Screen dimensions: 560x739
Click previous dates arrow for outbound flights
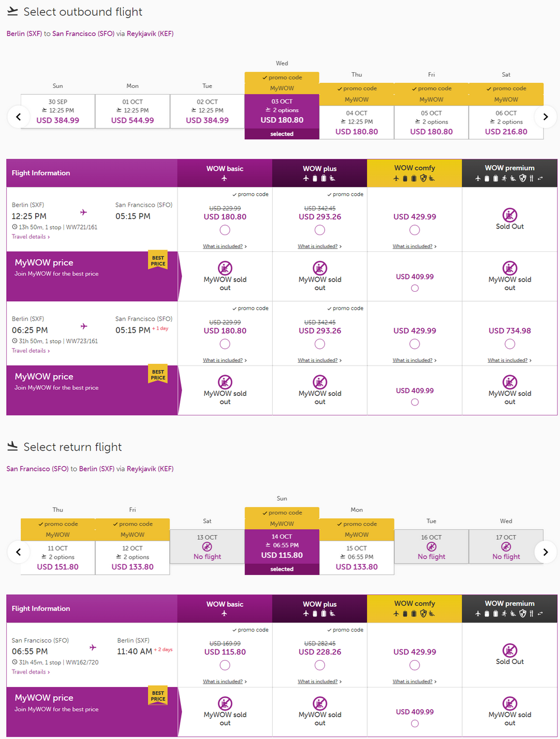tap(18, 117)
